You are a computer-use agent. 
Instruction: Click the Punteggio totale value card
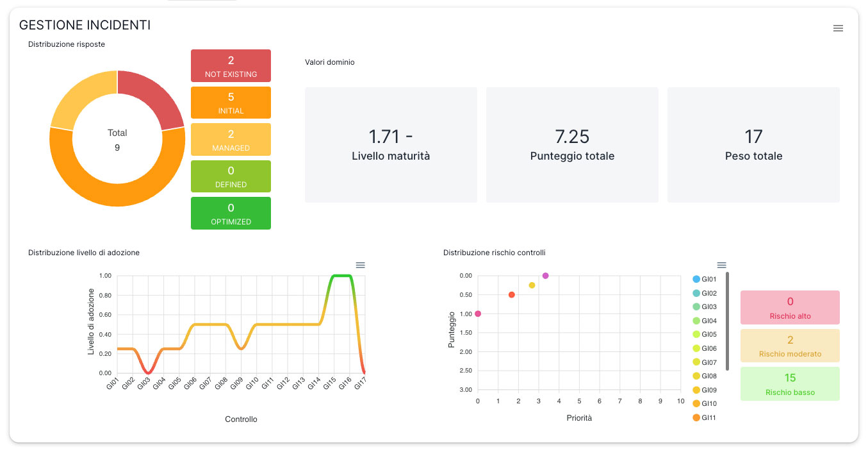(572, 145)
